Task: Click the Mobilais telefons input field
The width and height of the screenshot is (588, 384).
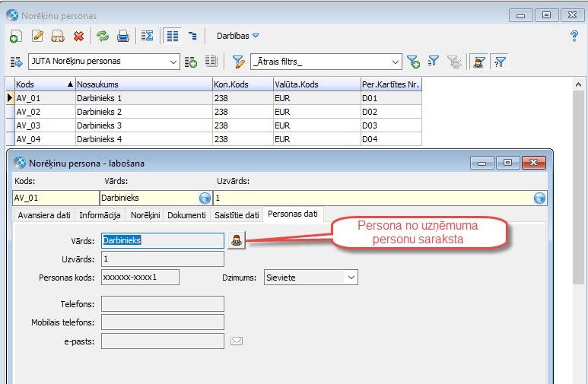Action: point(163,322)
